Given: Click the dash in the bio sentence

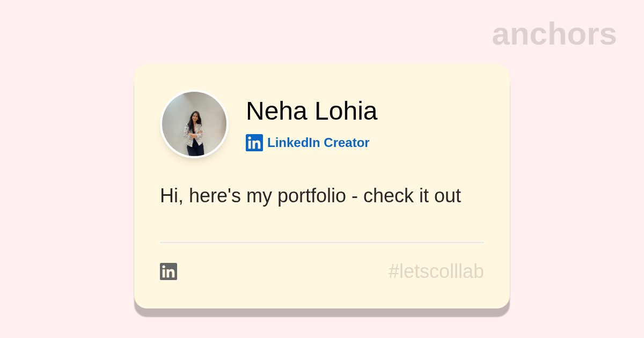Looking at the screenshot, I should pos(355,197).
